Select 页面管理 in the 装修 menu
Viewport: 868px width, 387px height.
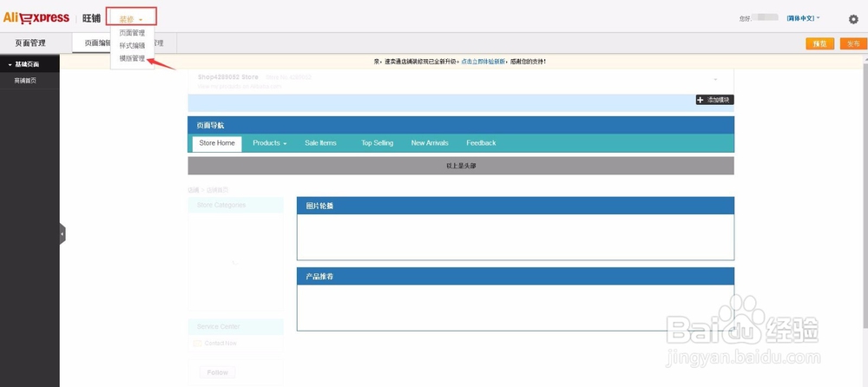click(132, 33)
